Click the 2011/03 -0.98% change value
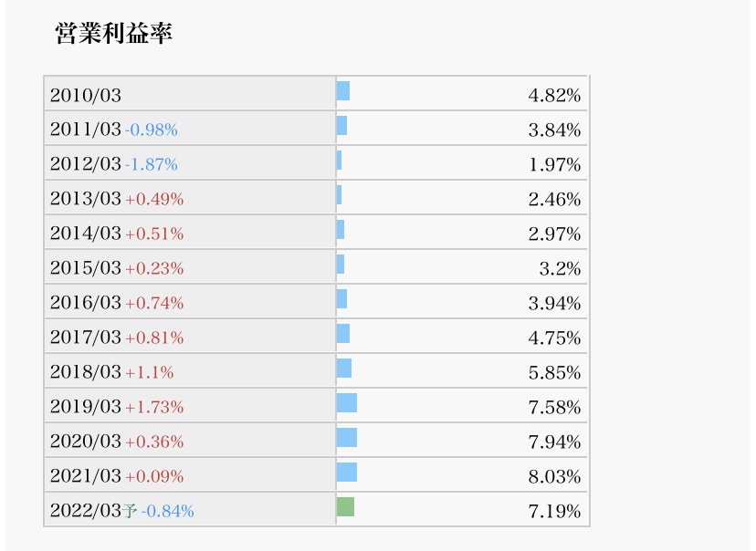The width and height of the screenshot is (756, 551). pos(152,130)
